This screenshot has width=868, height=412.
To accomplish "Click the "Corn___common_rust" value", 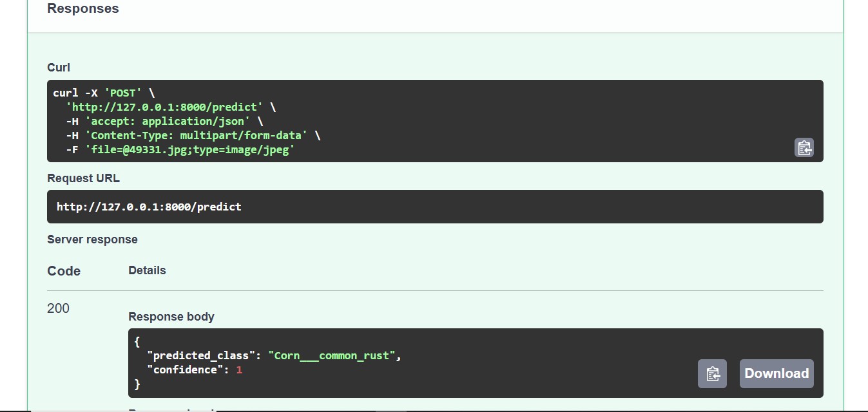I will click(x=332, y=355).
